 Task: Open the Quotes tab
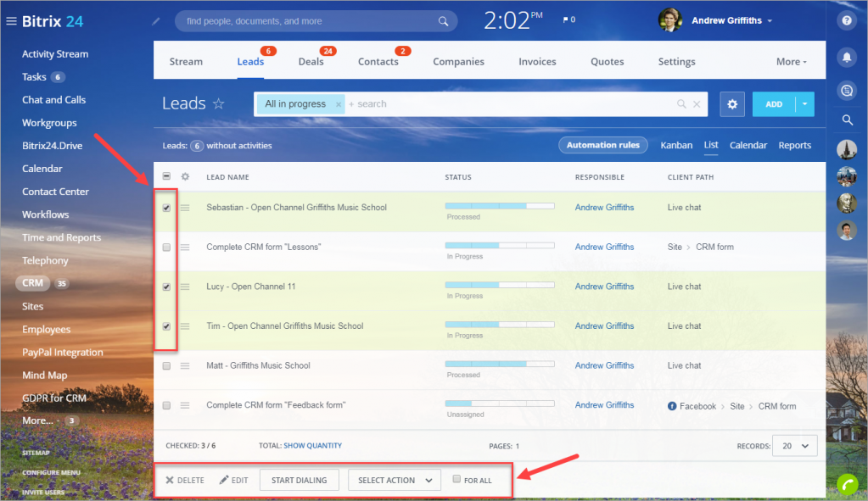(x=608, y=62)
